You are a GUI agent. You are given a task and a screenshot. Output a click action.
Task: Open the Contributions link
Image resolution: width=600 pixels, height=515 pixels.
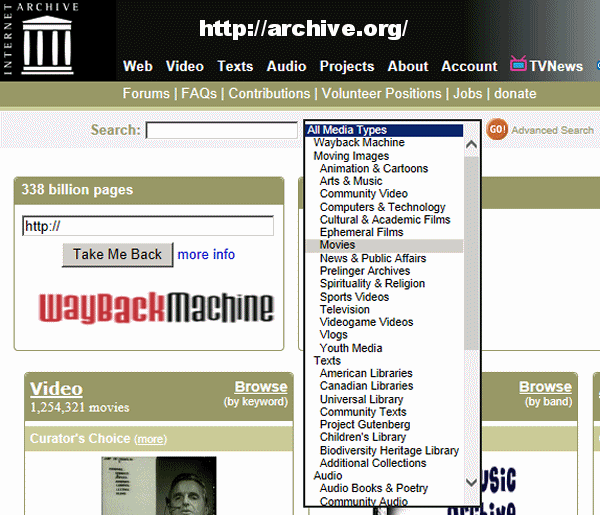[x=269, y=93]
